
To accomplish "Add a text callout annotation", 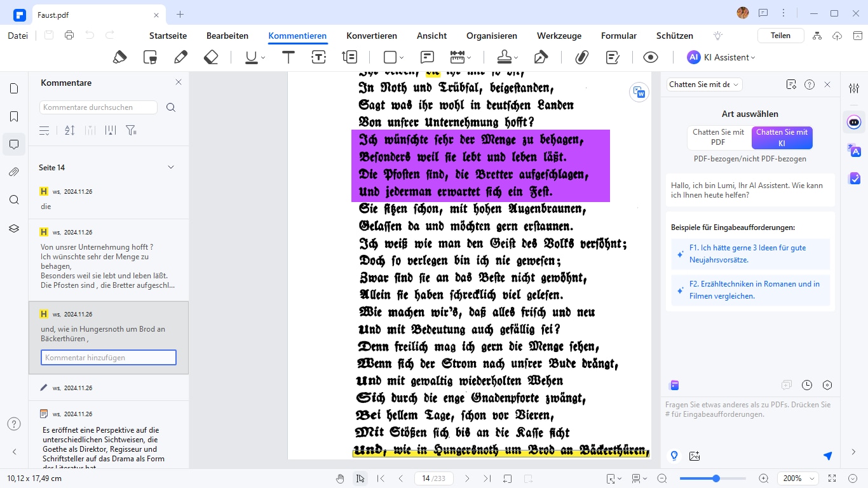I will (x=349, y=57).
